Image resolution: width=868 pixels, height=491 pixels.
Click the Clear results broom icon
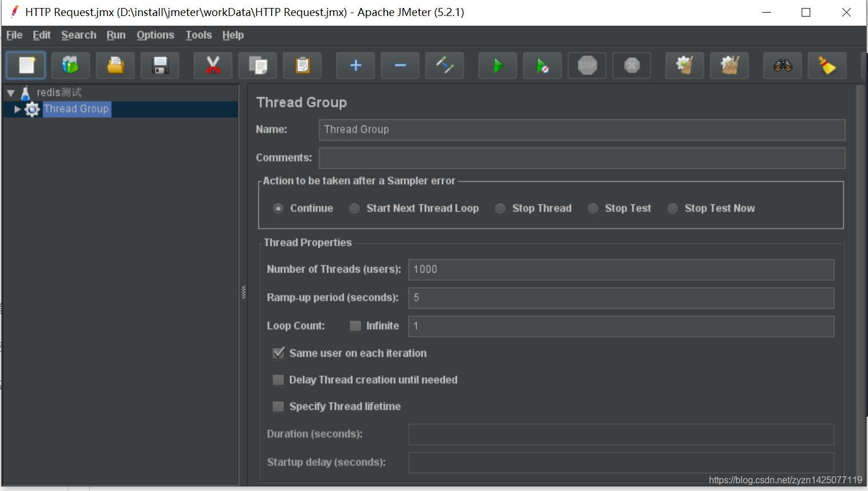tap(684, 65)
